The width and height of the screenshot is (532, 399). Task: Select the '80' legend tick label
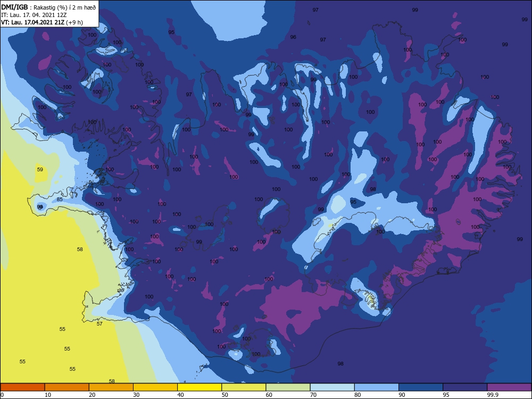click(358, 395)
